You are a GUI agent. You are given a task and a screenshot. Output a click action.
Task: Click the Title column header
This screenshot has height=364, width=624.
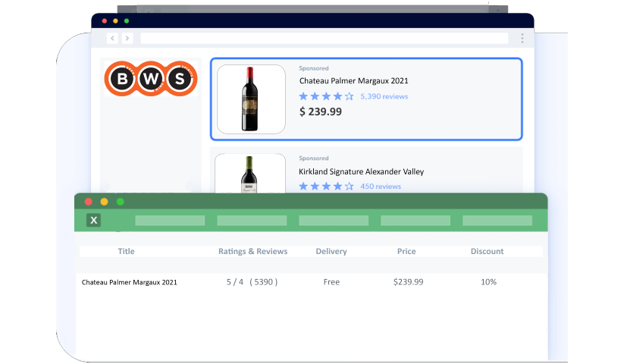126,252
